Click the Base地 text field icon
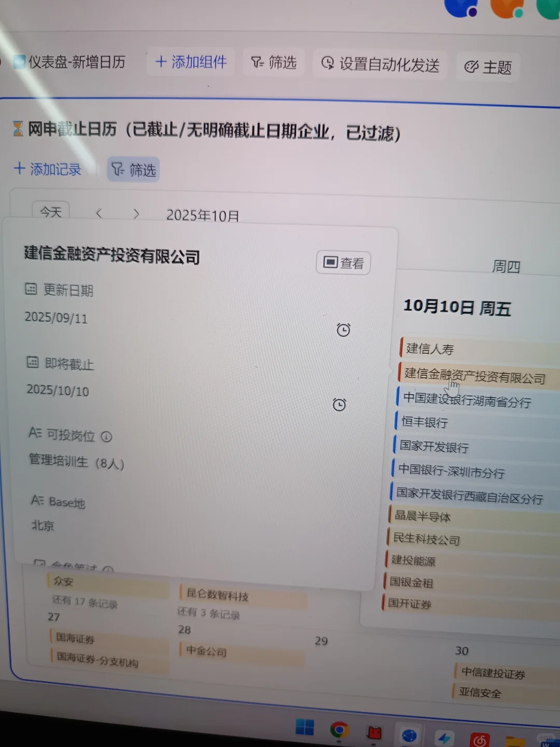The image size is (560, 747). pos(37,500)
